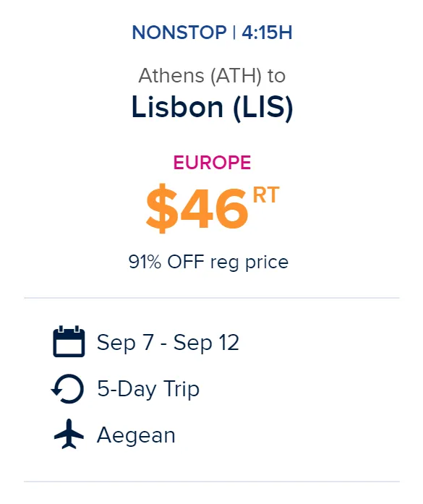Select the NONSTOP flight label
Screen dimensions: 423x504
pyautogui.click(x=179, y=33)
